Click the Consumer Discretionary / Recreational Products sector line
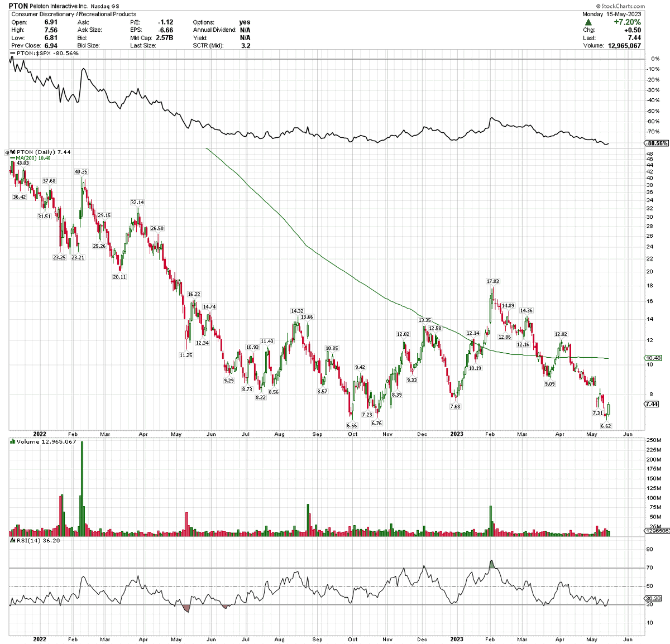This screenshot has width=670, height=644. click(x=74, y=14)
